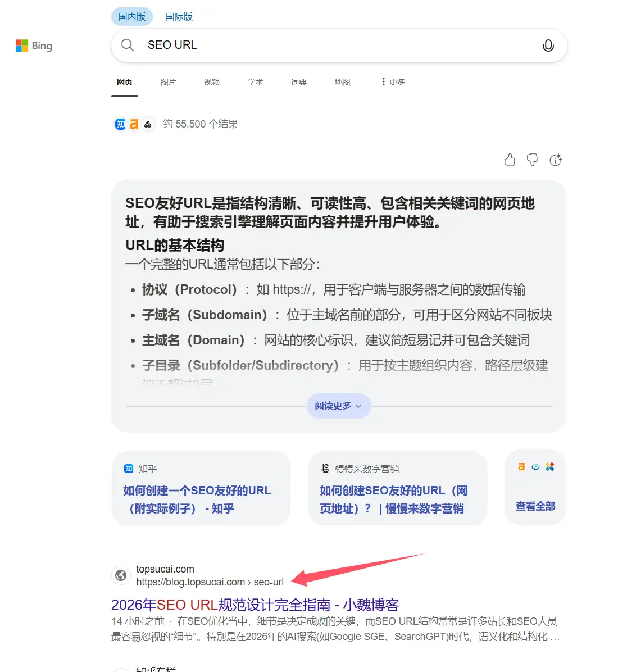Select the 学术 tab
Image resolution: width=618 pixels, height=672 pixels.
[x=255, y=82]
